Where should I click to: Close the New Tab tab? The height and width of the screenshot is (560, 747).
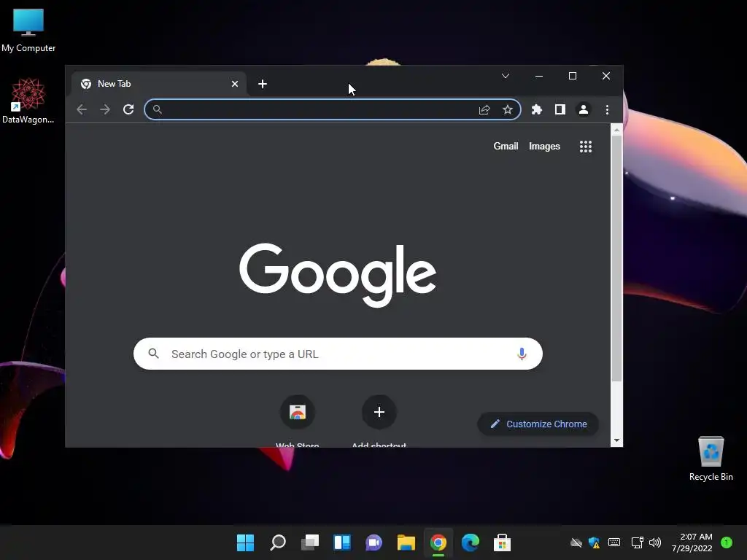click(x=234, y=84)
